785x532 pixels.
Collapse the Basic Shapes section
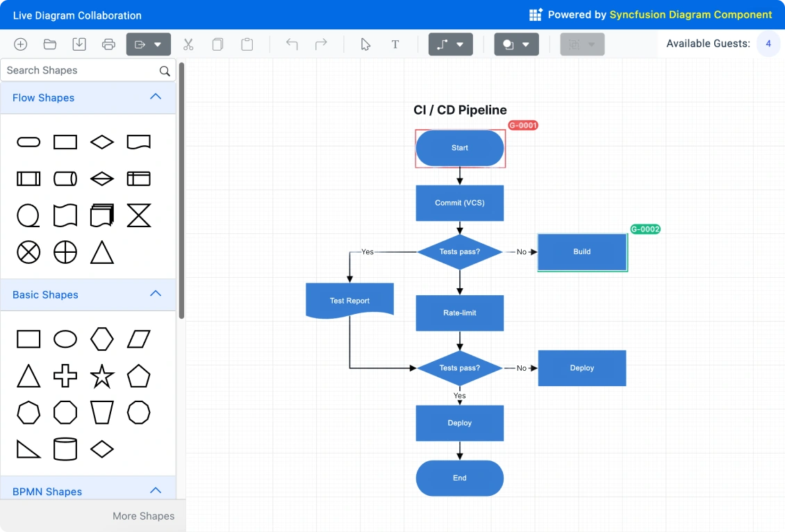[156, 293]
